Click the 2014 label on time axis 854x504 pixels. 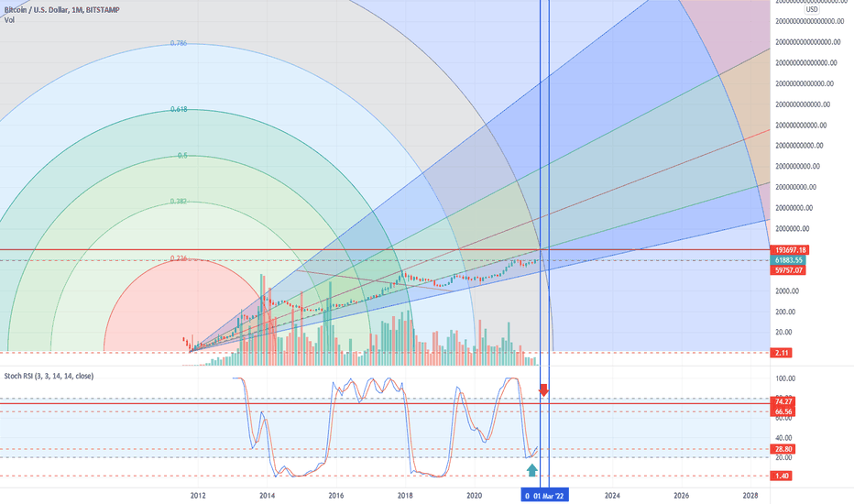point(267,496)
